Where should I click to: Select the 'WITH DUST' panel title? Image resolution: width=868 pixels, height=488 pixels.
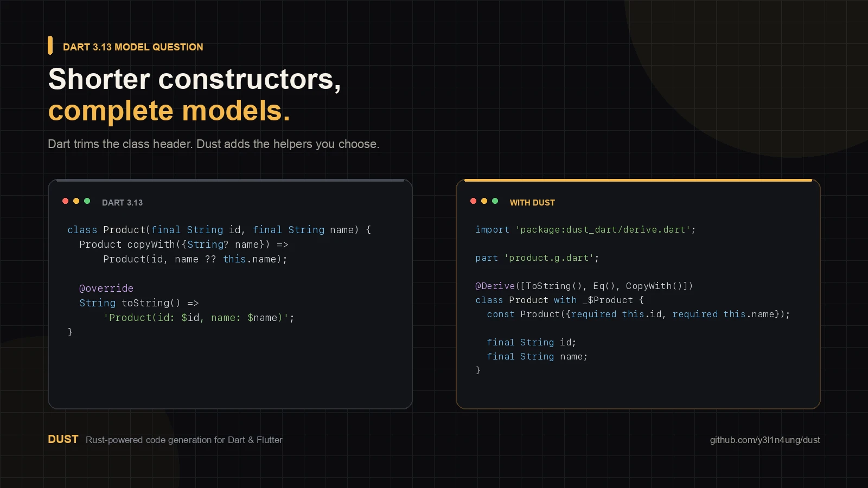(532, 203)
